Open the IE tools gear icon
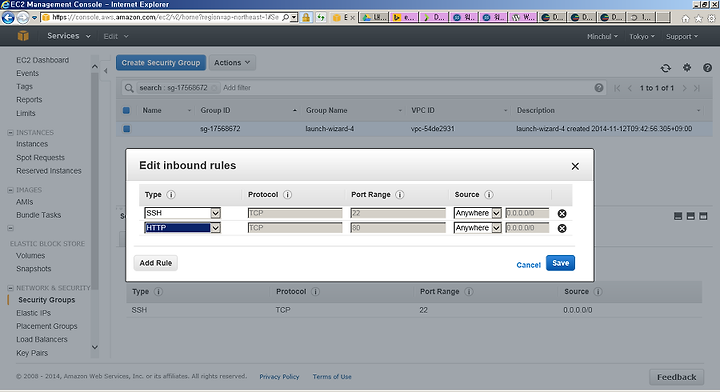 coord(711,18)
